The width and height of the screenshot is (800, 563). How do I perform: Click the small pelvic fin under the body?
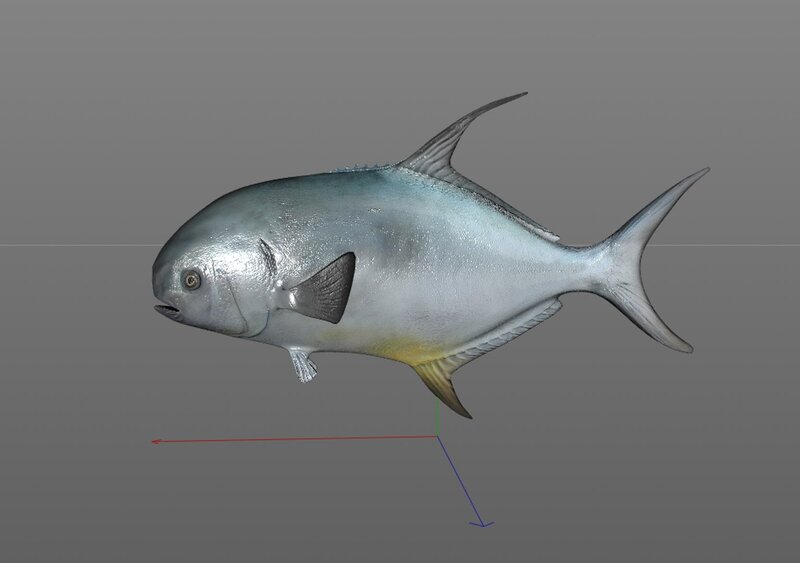click(302, 365)
